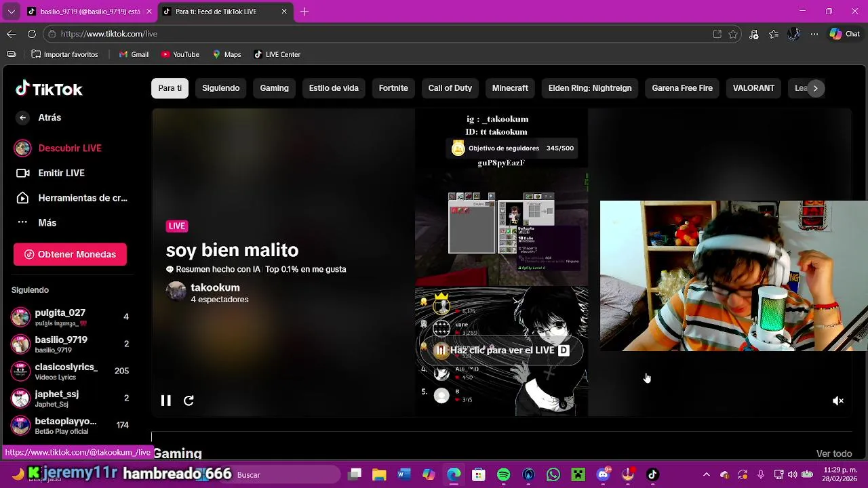Open page in app icon in address bar
This screenshot has height=488, width=868.
pos(717,34)
